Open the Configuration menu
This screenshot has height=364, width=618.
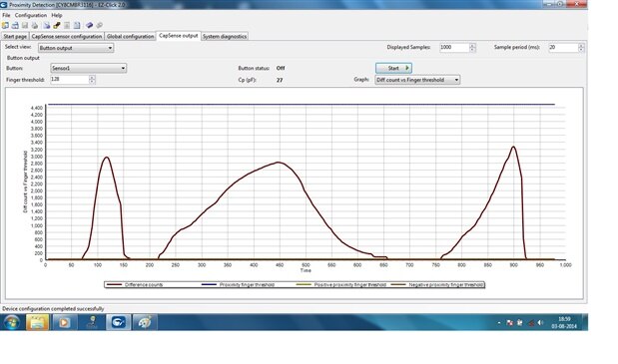[x=31, y=15]
